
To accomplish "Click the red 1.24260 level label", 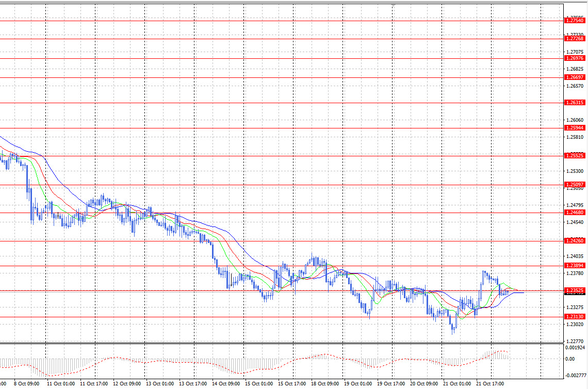I will [x=575, y=240].
